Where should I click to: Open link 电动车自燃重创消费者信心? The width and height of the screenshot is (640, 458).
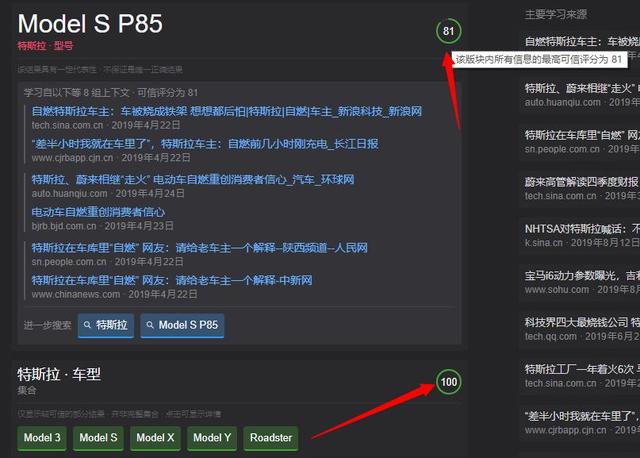[98, 212]
